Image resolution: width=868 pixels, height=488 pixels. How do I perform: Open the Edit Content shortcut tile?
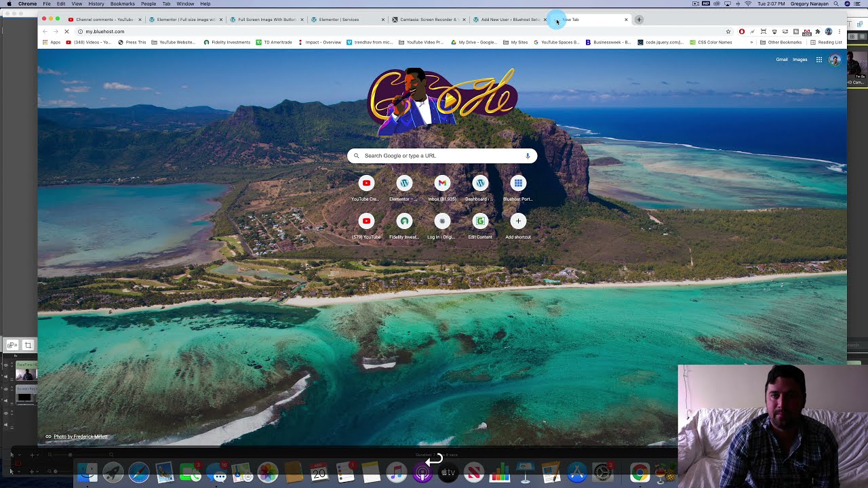480,221
